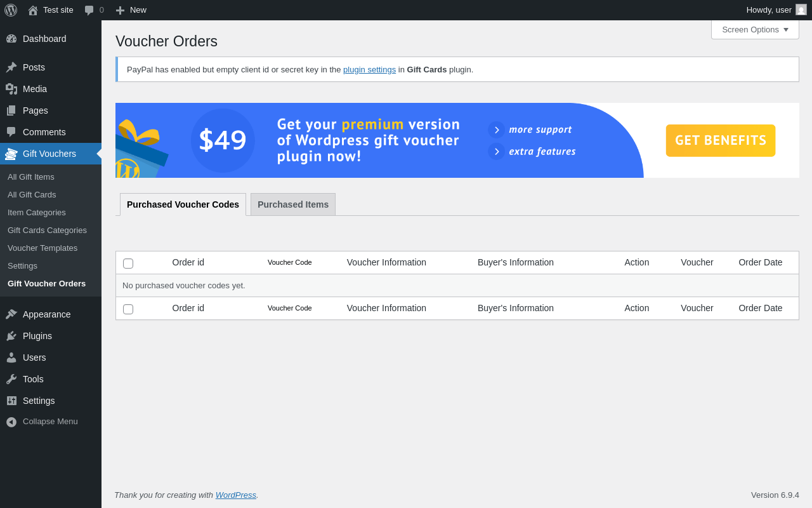Open the Media library icon
This screenshot has height=508, width=812.
[11, 89]
